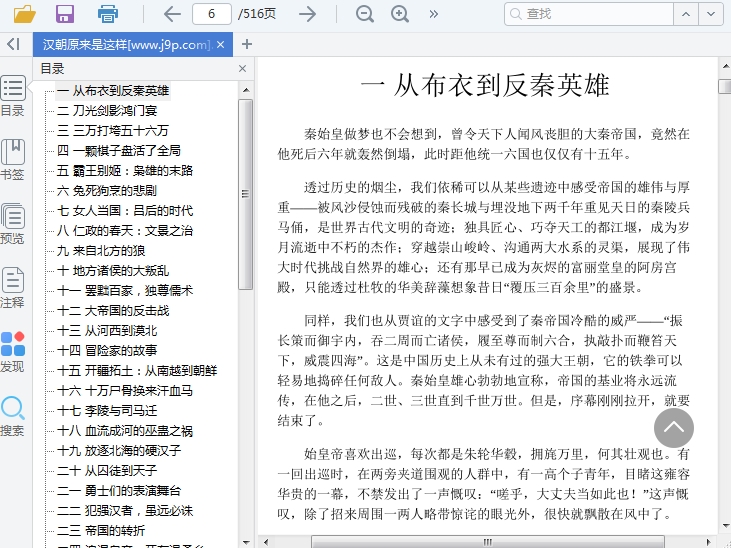This screenshot has height=548, width=731.
Task: Open the 注释 annotations panel
Action: click(13, 288)
